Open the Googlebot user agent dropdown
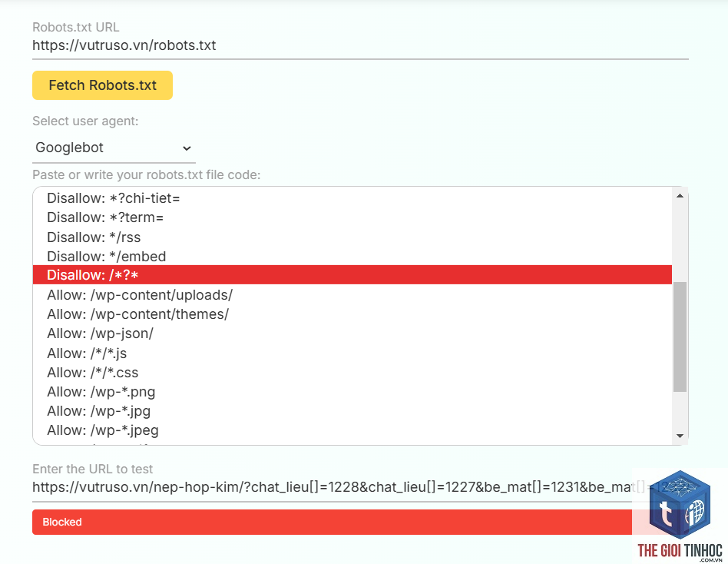728x564 pixels. pyautogui.click(x=114, y=148)
